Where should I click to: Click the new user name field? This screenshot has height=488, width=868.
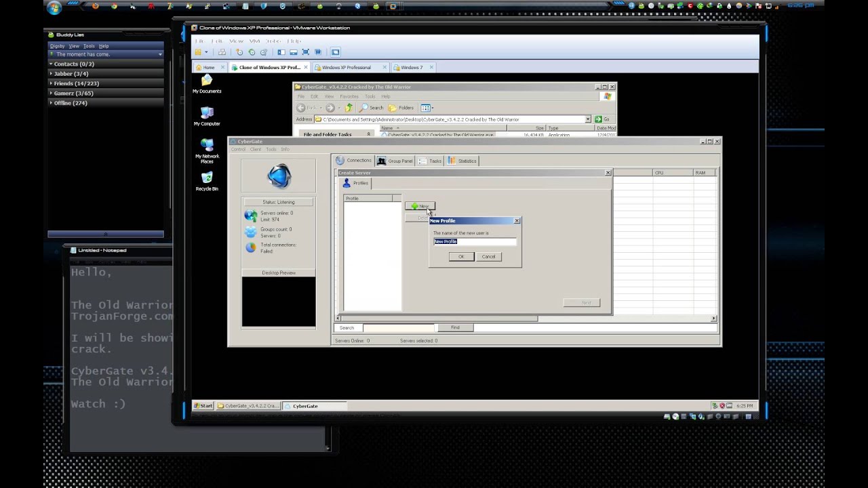click(475, 241)
